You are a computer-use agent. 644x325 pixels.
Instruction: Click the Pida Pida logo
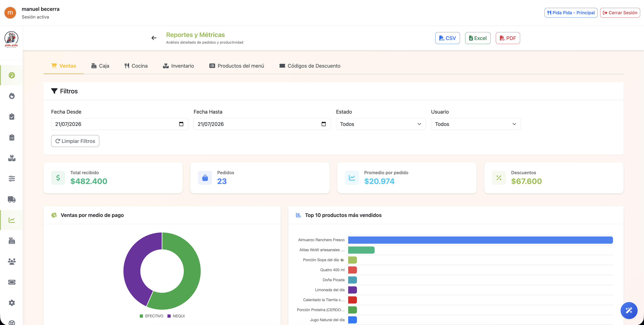pos(11,39)
